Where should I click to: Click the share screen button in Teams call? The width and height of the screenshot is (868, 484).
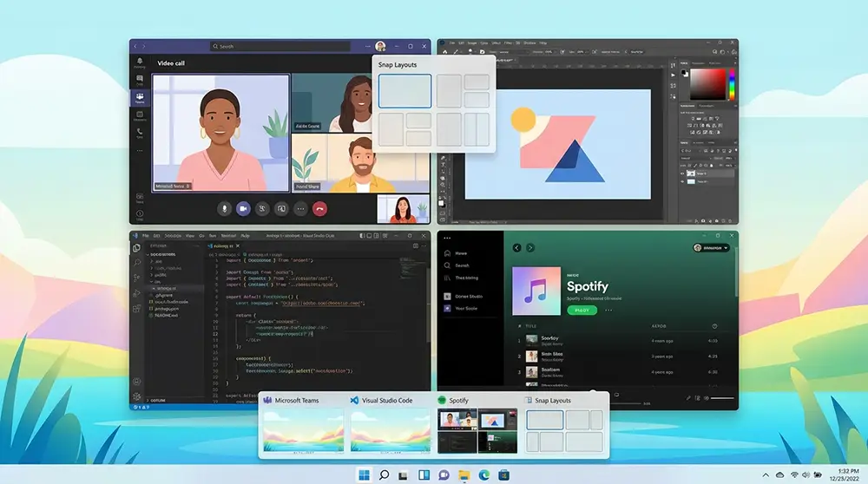click(281, 208)
